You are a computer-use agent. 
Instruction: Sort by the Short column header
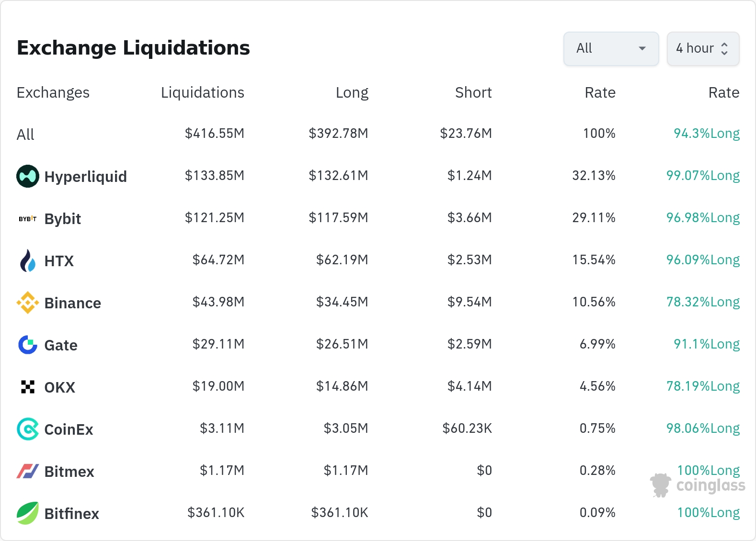pyautogui.click(x=473, y=92)
